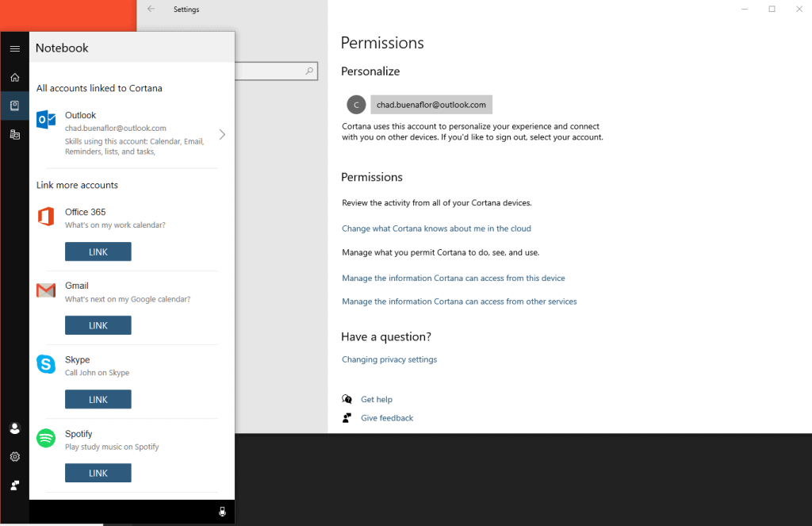The image size is (812, 526).
Task: Click the back arrow in the Settings window
Action: coord(150,9)
